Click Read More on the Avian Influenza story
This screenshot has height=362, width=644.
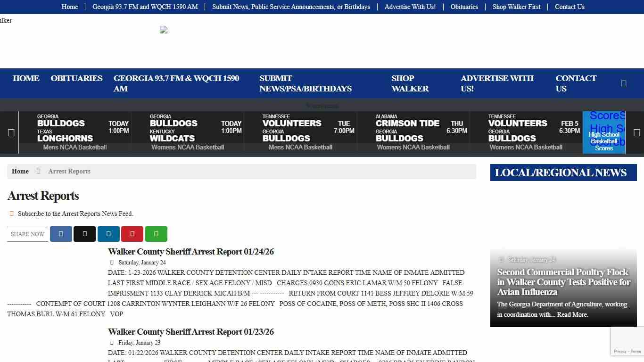[572, 314]
